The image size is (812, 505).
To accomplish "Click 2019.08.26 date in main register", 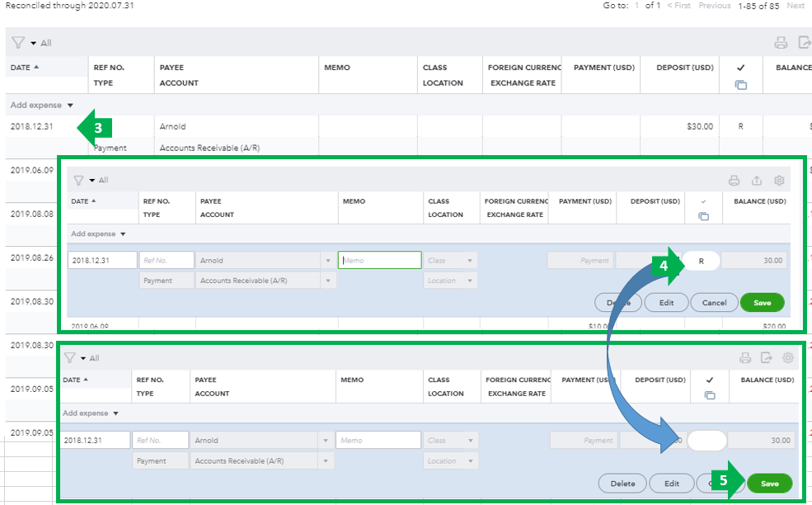I will [32, 257].
